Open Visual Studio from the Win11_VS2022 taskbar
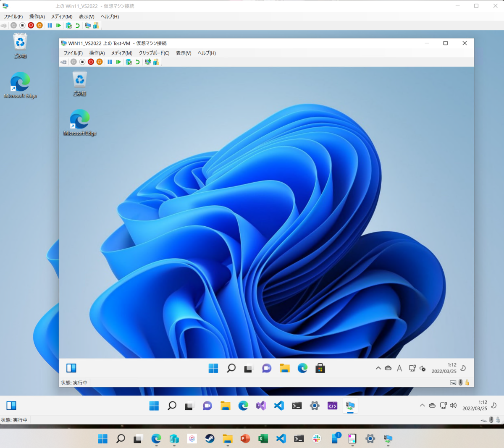This screenshot has width=504, height=448. tap(261, 406)
